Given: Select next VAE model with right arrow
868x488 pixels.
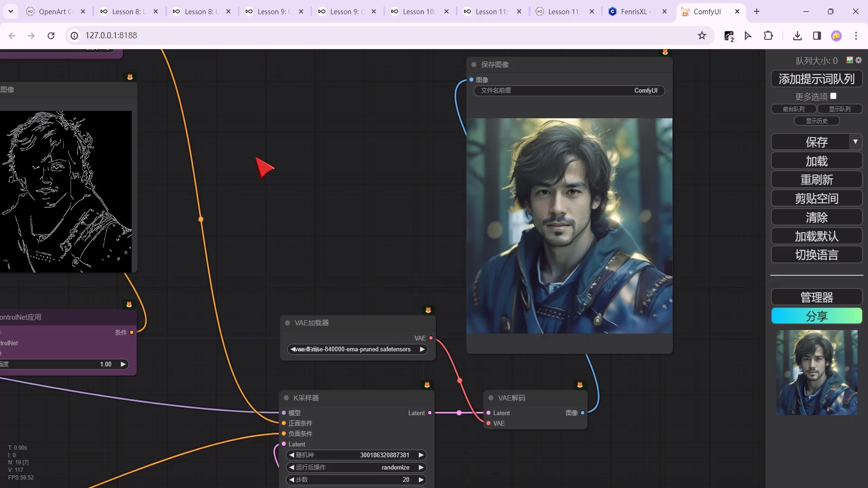Looking at the screenshot, I should pyautogui.click(x=422, y=349).
